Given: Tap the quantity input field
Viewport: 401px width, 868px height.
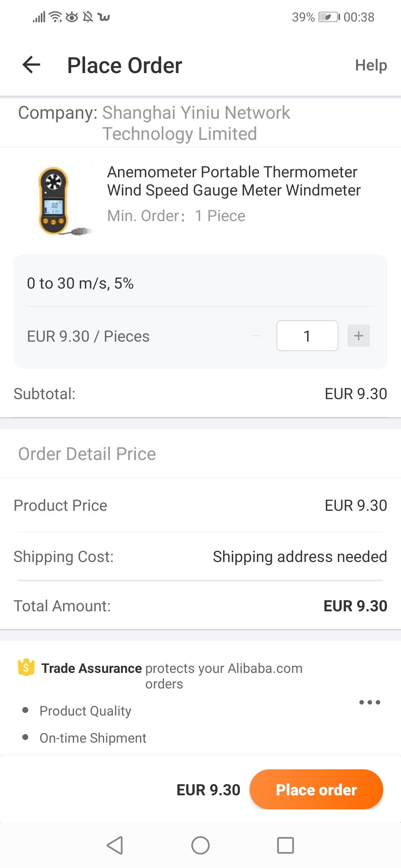Looking at the screenshot, I should [307, 336].
